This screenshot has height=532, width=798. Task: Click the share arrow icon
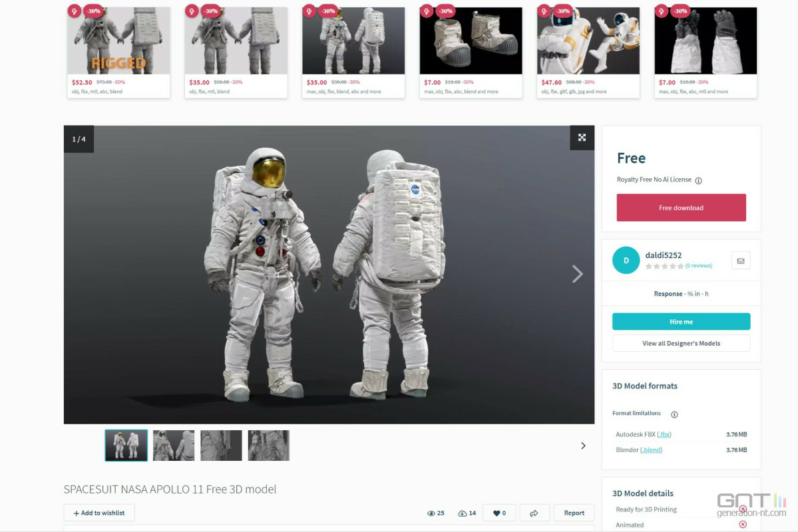tap(534, 513)
